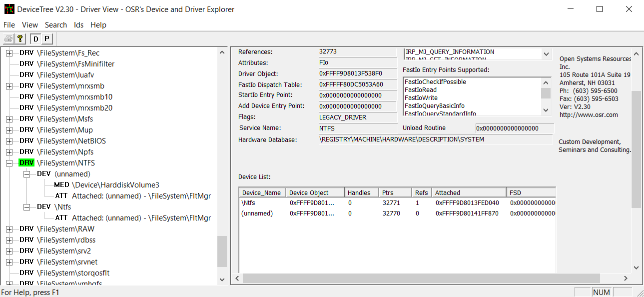Click the Device_Name column header
The height and width of the screenshot is (297, 644).
point(262,192)
